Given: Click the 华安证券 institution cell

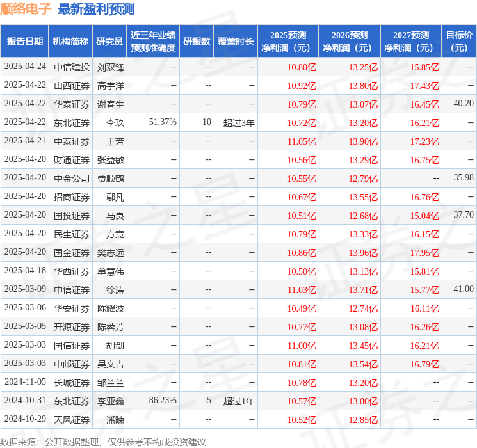Looking at the screenshot, I should 72,308.
